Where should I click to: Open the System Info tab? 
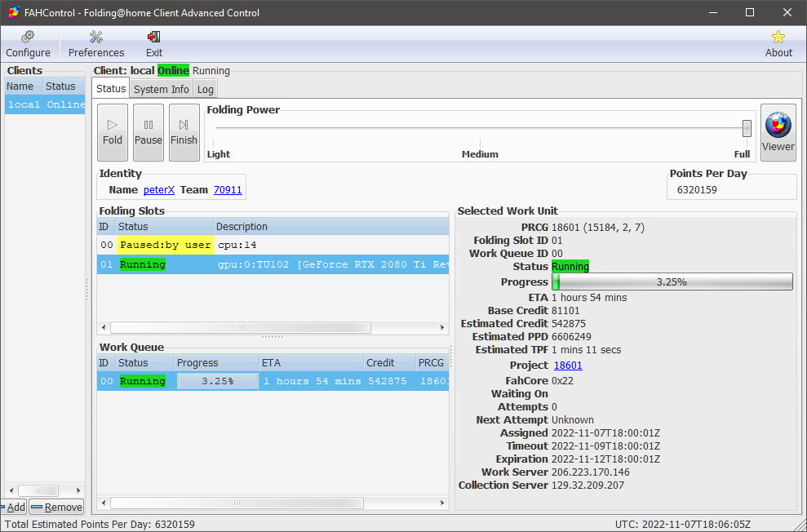click(x=161, y=89)
